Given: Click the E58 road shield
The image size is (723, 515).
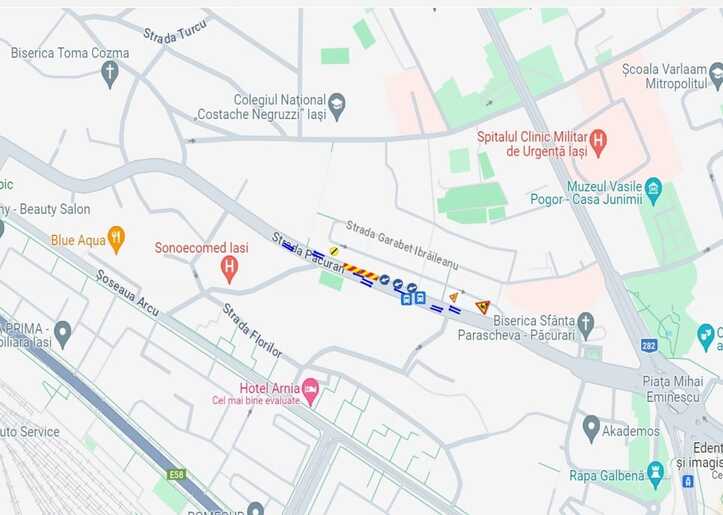Looking at the screenshot, I should coord(177,475).
